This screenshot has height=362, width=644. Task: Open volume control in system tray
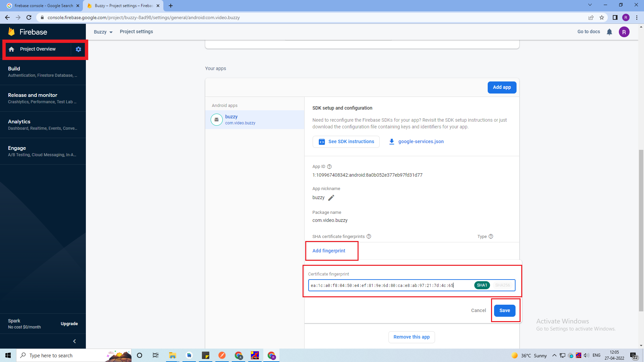click(586, 355)
